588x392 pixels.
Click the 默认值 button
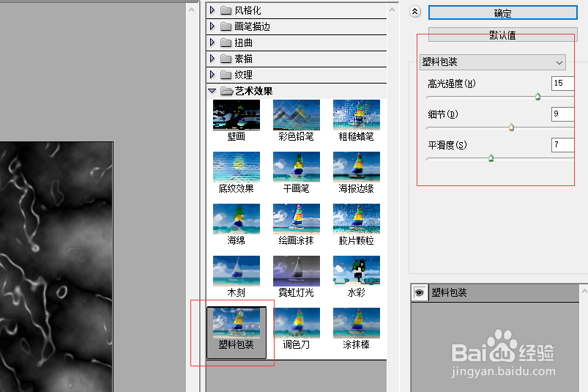(x=502, y=35)
